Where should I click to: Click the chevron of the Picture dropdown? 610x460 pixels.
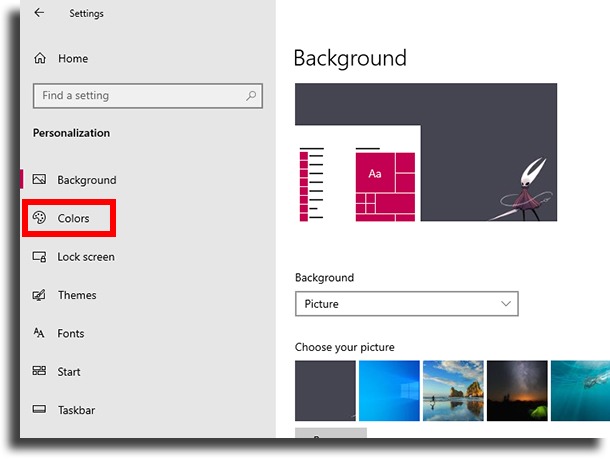pyautogui.click(x=506, y=304)
